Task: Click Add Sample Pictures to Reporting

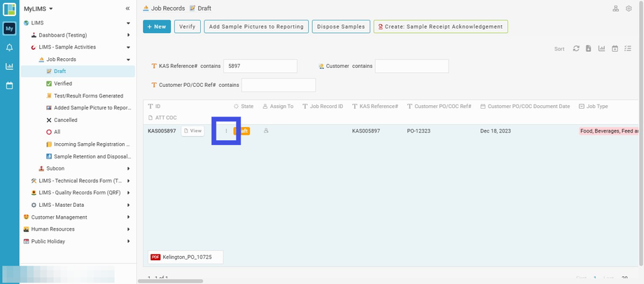Action: (256, 27)
